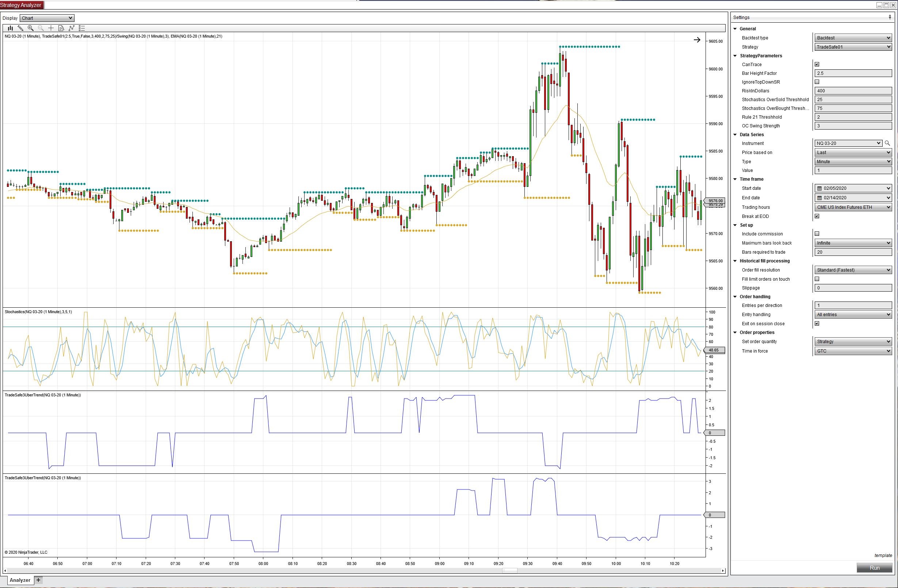Toggle the CanTrace checkbox
Screen dimensions: 898x588
817,65
